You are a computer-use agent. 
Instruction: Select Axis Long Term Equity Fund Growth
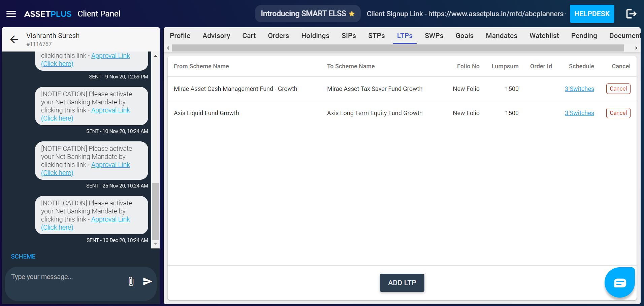coord(375,113)
